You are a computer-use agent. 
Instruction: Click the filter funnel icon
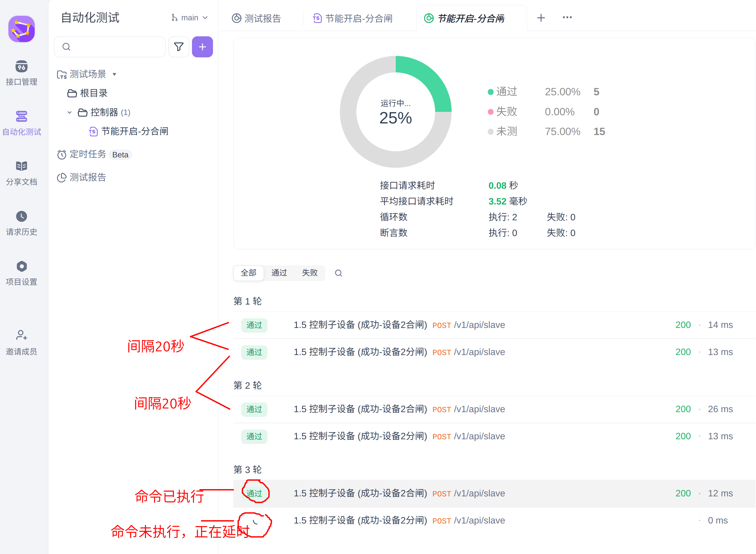pyautogui.click(x=179, y=47)
